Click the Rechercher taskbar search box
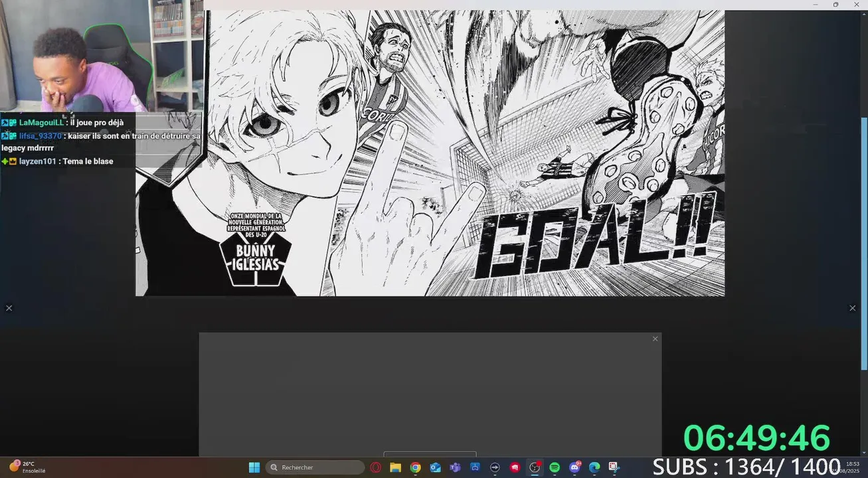 pyautogui.click(x=315, y=467)
